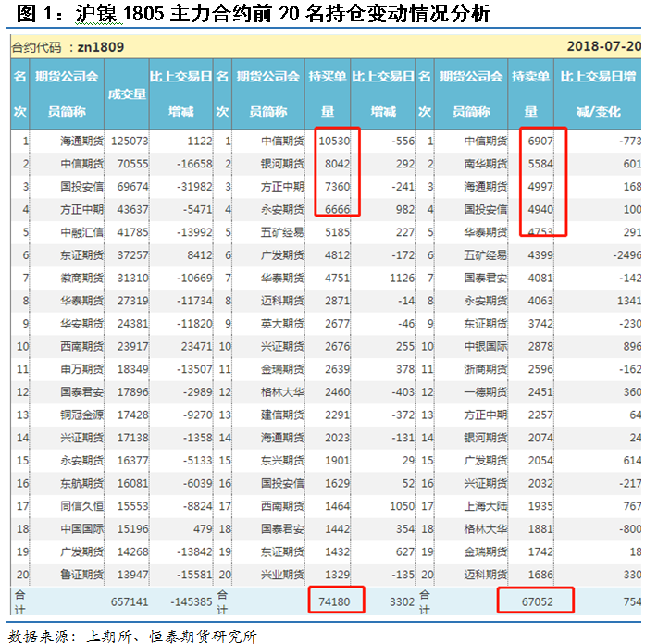
Task: Click short position change -2496
Action: 626,255
